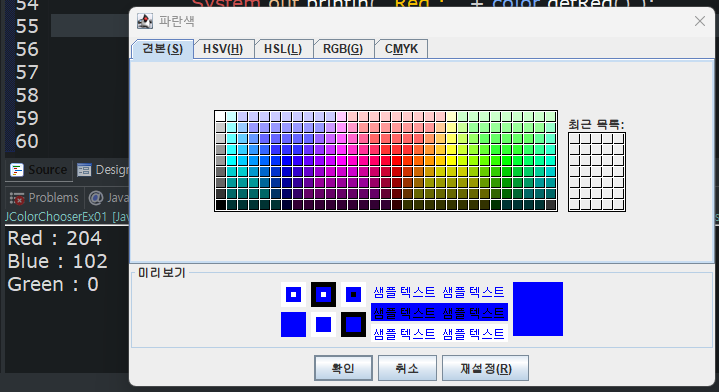Image resolution: width=719 pixels, height=392 pixels.
Task: Open the CMYK tab
Action: coord(401,49)
